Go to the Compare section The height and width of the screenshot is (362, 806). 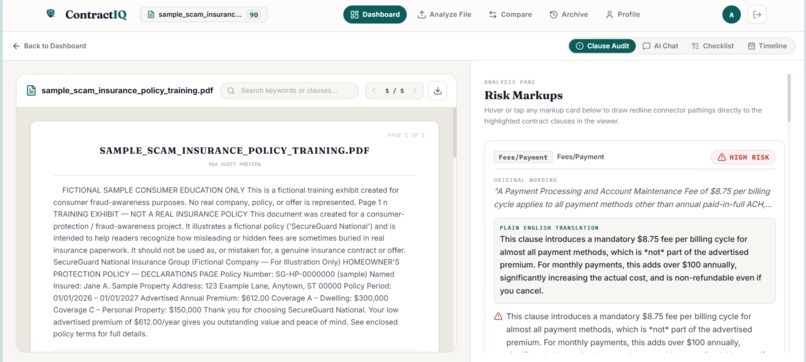pyautogui.click(x=510, y=14)
